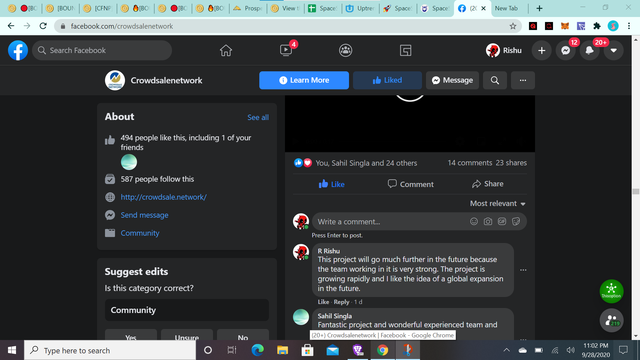
Task: Click the Message button on page
Action: click(452, 80)
